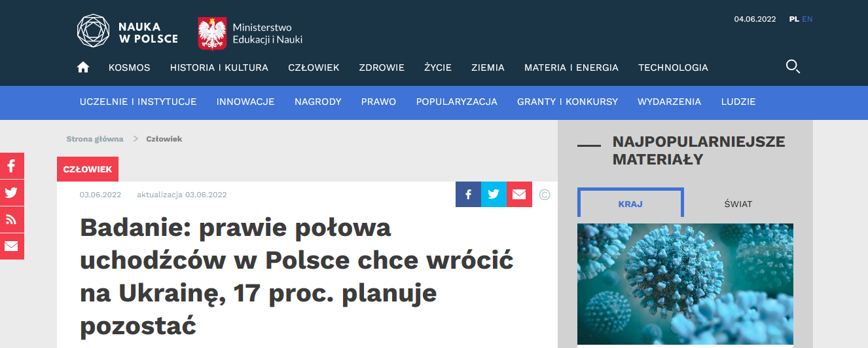Image resolution: width=868 pixels, height=348 pixels.
Task: Click the Nauka w Polsce logo
Action: (x=128, y=31)
